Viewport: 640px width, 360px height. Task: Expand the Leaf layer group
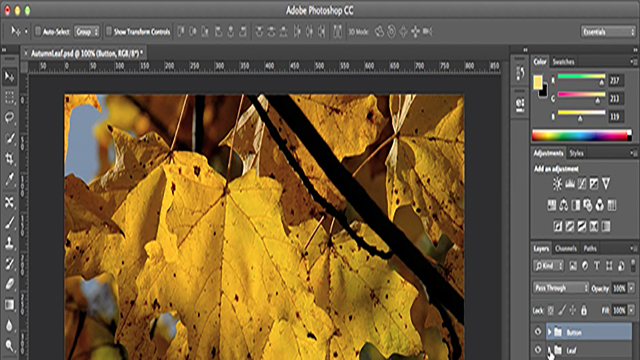549,350
